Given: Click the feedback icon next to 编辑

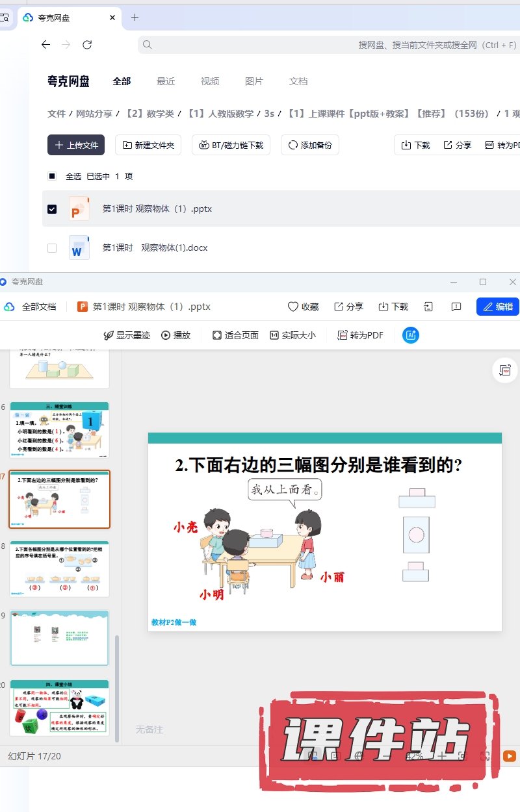Looking at the screenshot, I should pyautogui.click(x=456, y=307).
